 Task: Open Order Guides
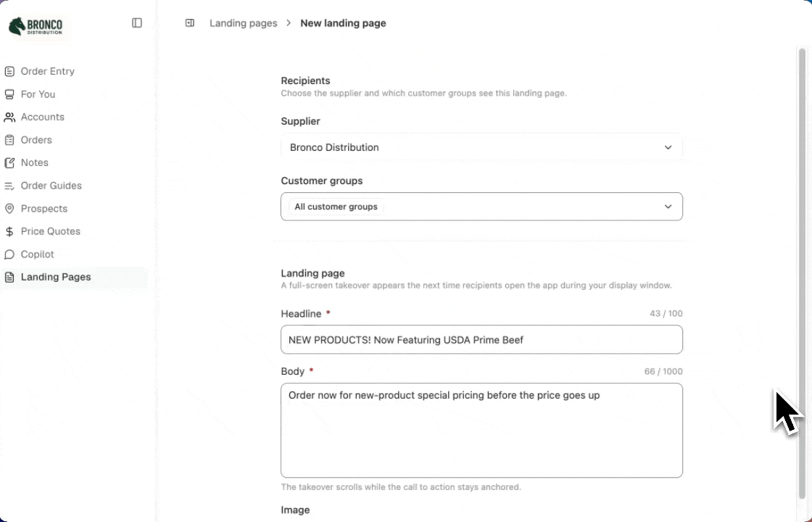tap(51, 186)
